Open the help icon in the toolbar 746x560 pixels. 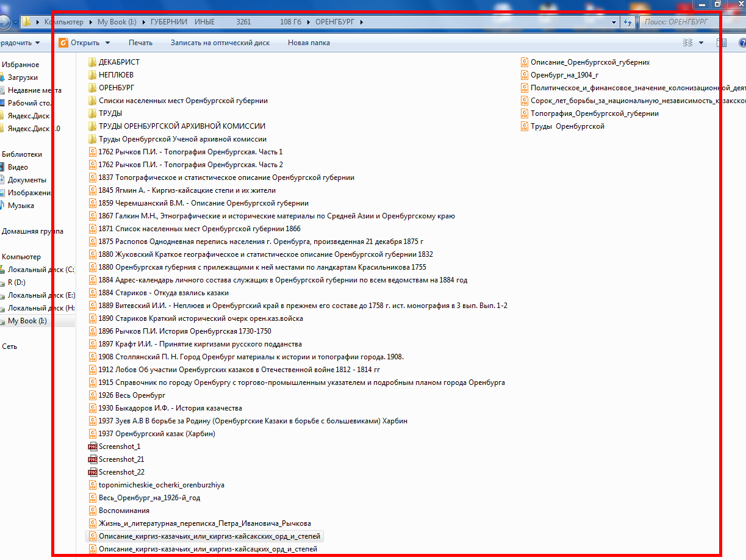click(742, 43)
